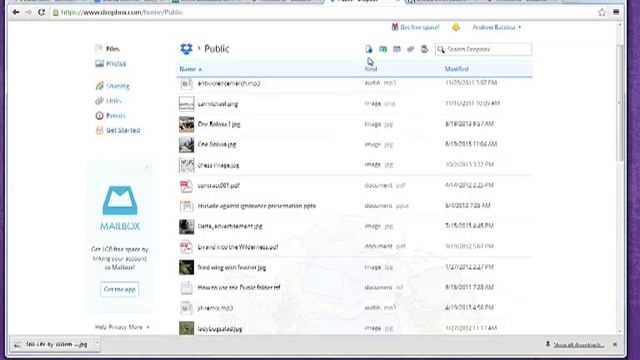Screen dimensions: 640x360
Task: Select crusade against ignorance presentation.pptx file name
Action: [257, 206]
